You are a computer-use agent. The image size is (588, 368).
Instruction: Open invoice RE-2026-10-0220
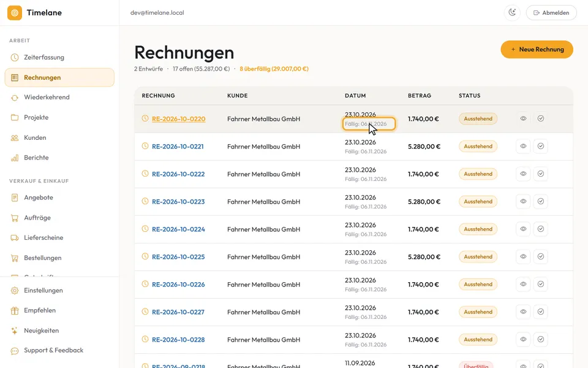point(178,119)
